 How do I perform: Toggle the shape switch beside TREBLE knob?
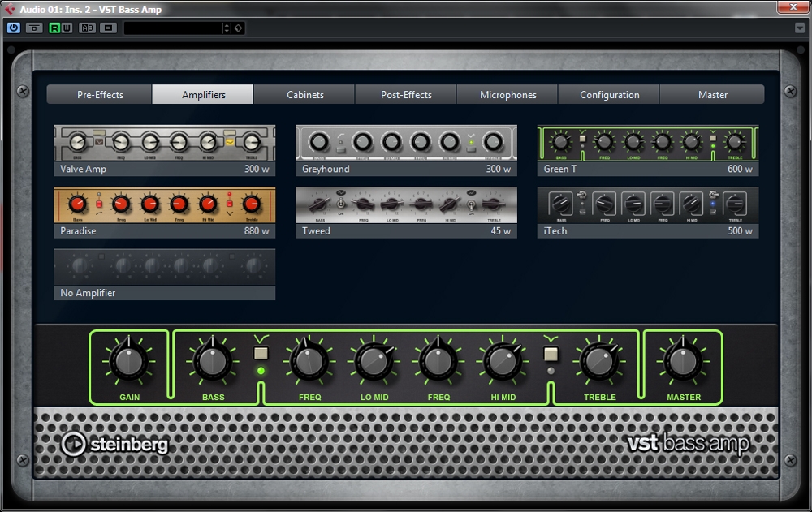(551, 354)
